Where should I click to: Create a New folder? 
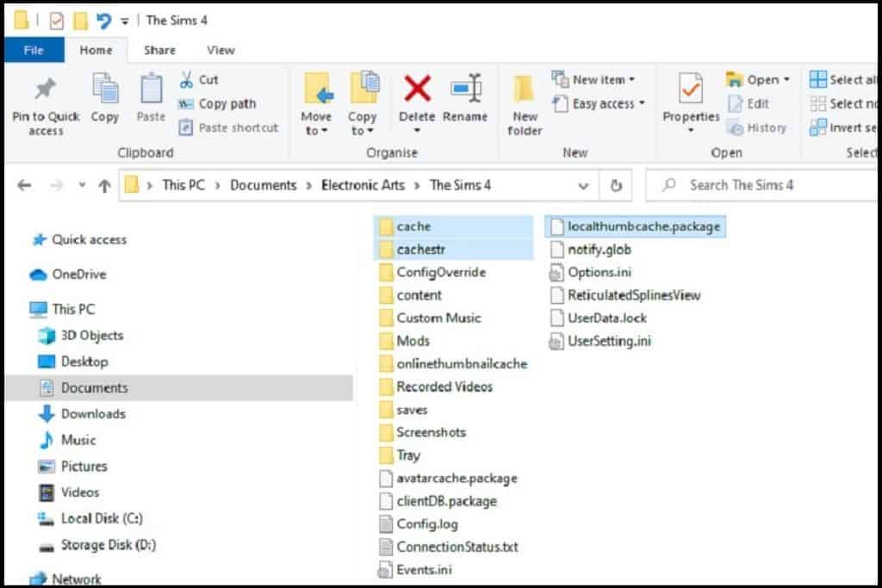coord(525,106)
